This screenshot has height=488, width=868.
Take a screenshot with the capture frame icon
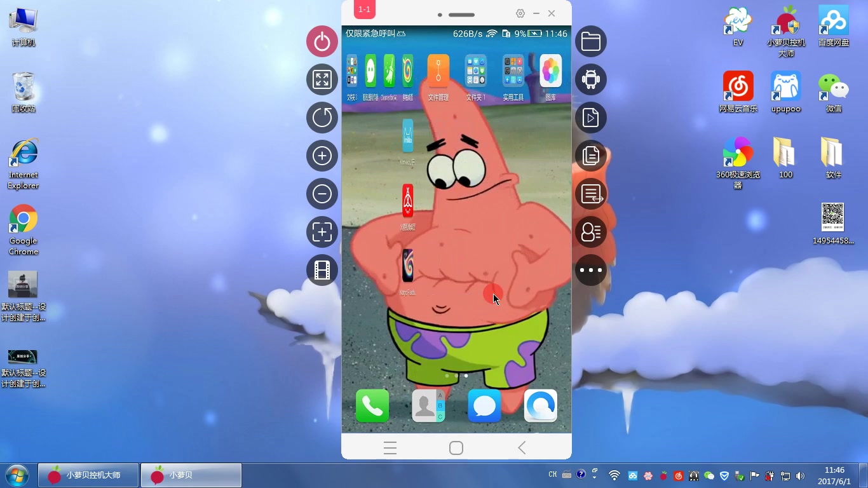pos(322,232)
